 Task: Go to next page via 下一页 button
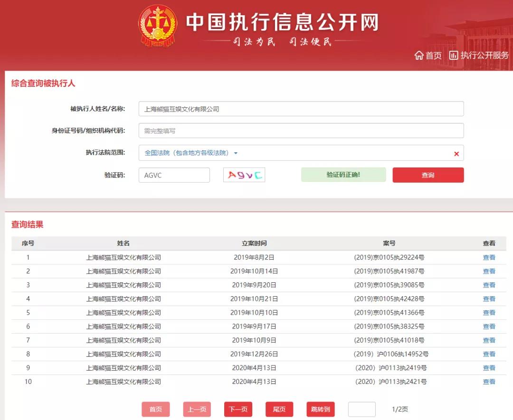pos(238,409)
